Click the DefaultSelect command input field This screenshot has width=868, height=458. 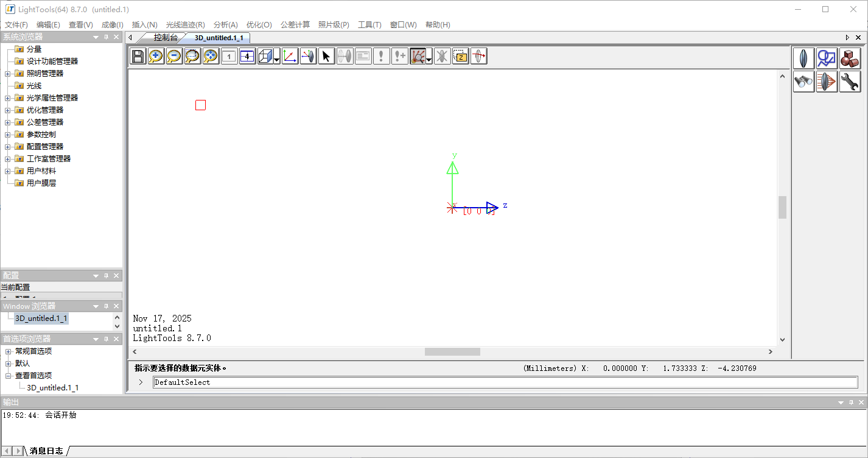click(x=504, y=382)
